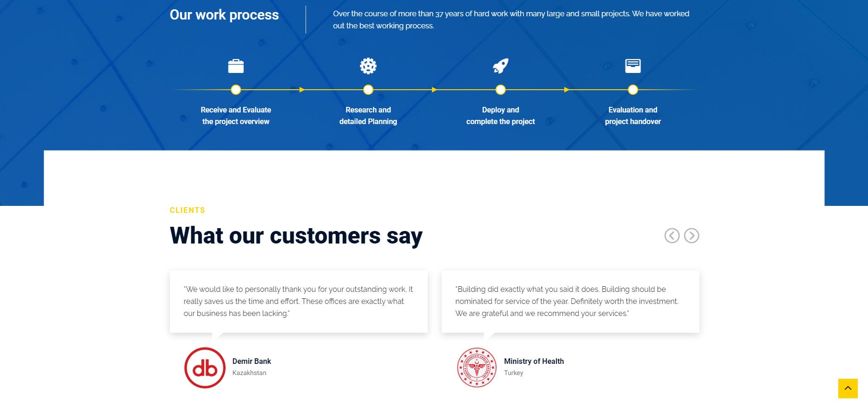Show next testimonial with right arrow
The height and width of the screenshot is (415, 868).
[692, 236]
